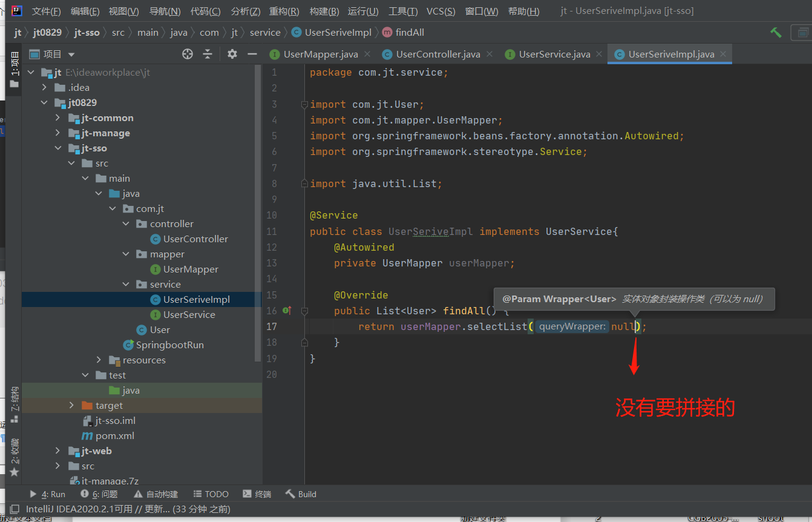Open the File menu
This screenshot has height=522, width=812.
point(46,11)
